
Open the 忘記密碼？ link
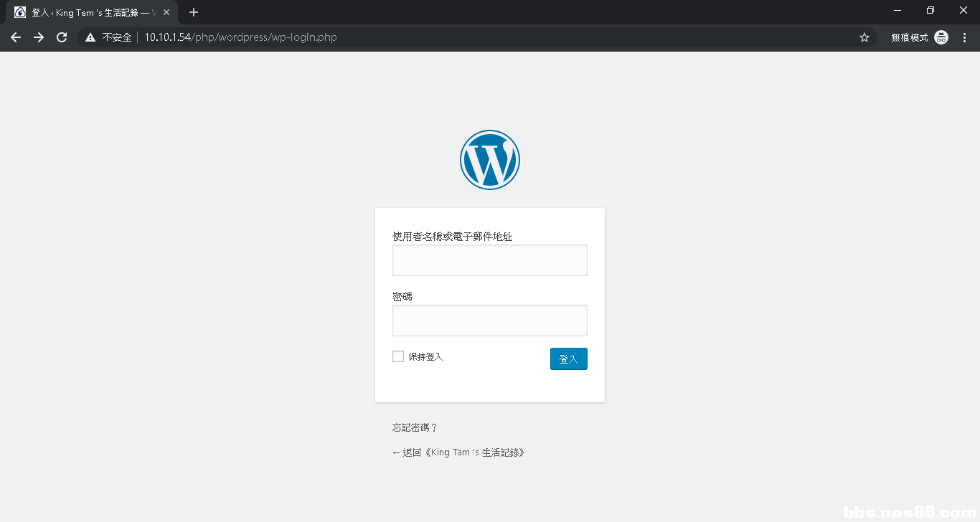(415, 427)
